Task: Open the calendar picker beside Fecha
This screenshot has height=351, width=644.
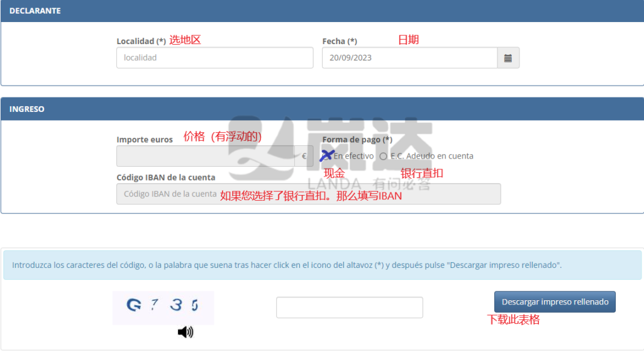Action: [508, 58]
